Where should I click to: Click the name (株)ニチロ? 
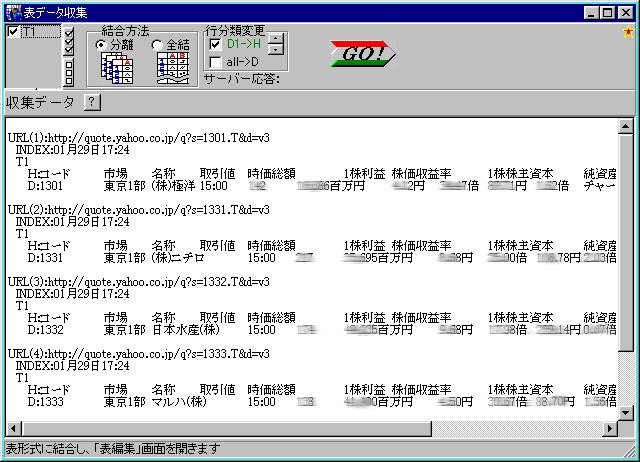[178, 258]
